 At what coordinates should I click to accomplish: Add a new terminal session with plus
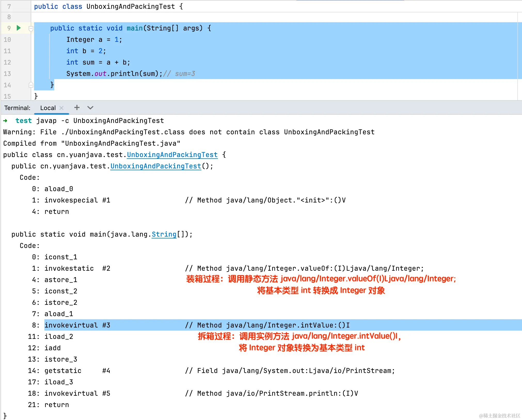point(77,108)
